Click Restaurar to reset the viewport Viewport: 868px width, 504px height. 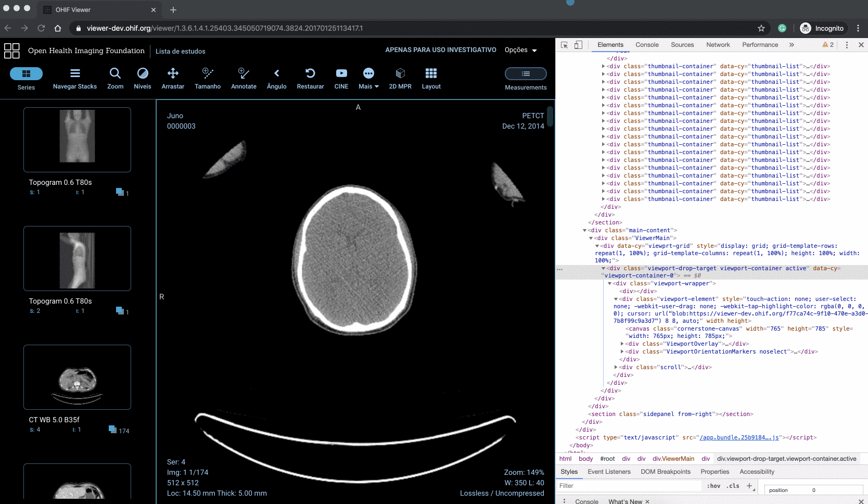pyautogui.click(x=310, y=79)
